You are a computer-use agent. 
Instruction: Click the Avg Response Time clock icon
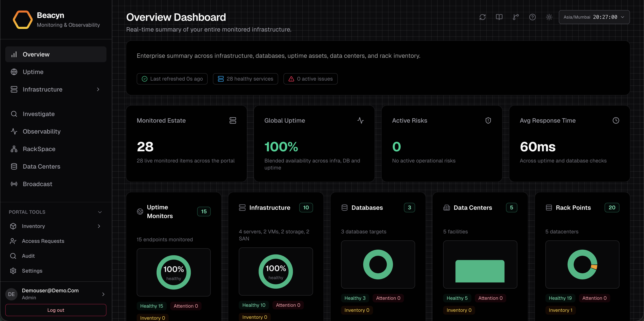point(616,120)
